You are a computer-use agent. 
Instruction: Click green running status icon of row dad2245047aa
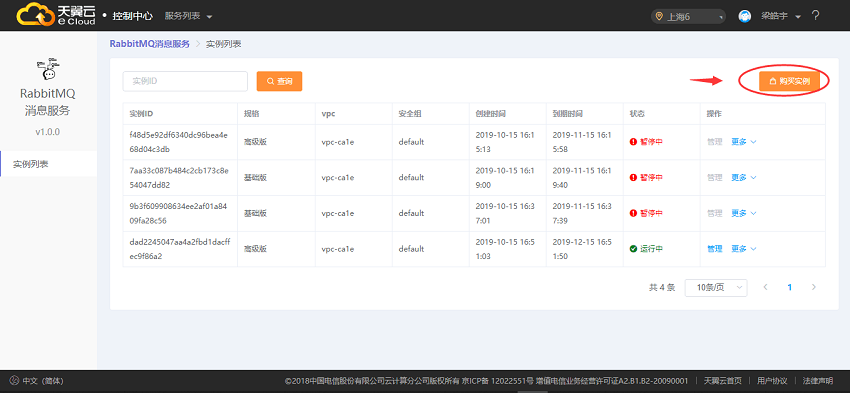tap(633, 249)
